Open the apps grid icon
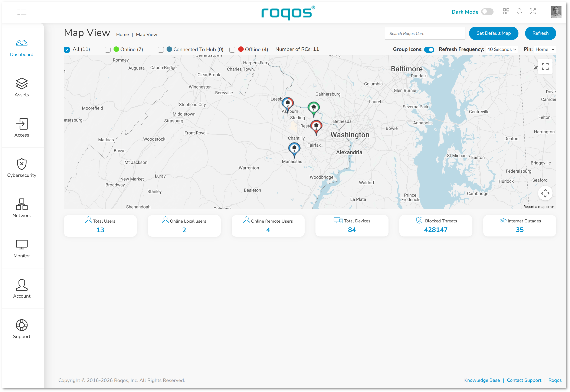The width and height of the screenshot is (570, 392). [506, 12]
